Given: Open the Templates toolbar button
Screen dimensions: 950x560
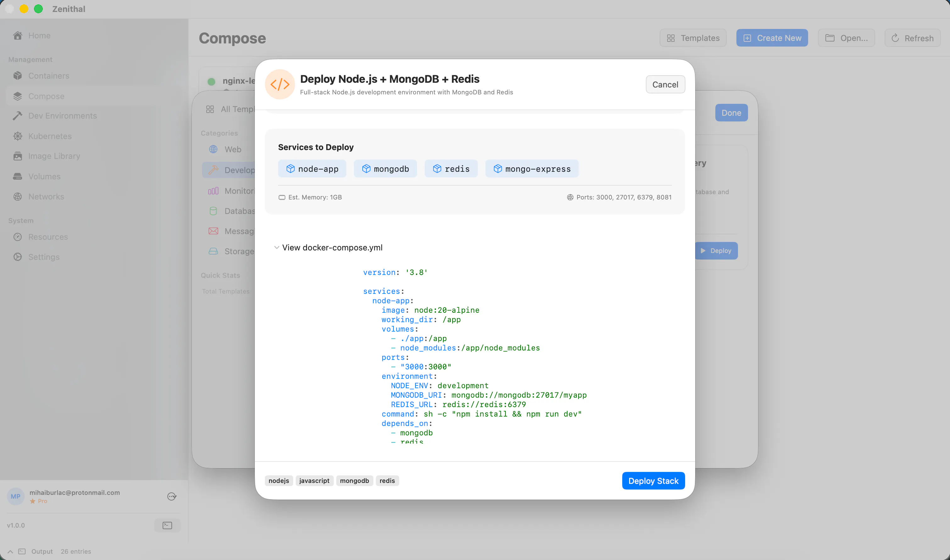Looking at the screenshot, I should click(693, 38).
